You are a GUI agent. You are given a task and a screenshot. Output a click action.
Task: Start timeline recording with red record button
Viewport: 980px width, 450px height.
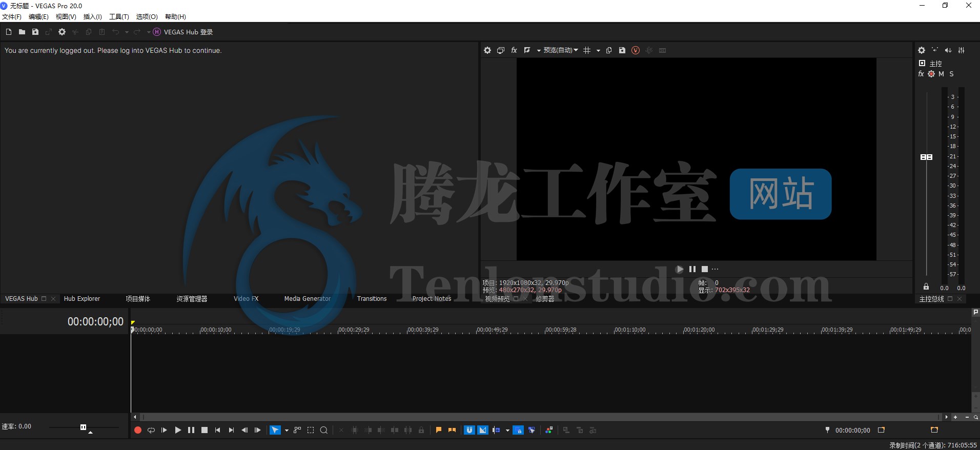point(138,430)
